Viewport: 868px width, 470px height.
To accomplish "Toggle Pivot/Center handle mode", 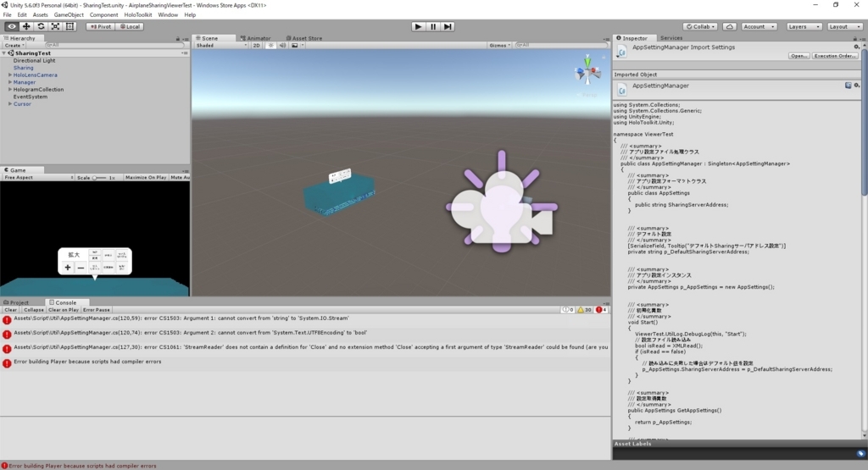I will click(x=101, y=26).
